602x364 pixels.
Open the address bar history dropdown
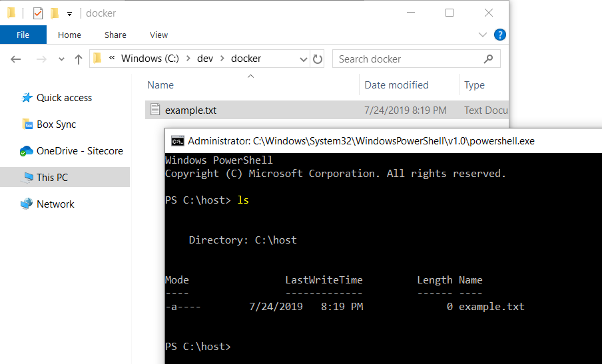point(303,59)
